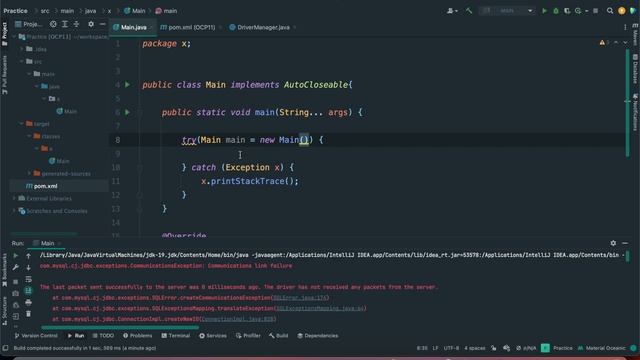Start debugging with the green bug icon

(x=556, y=11)
